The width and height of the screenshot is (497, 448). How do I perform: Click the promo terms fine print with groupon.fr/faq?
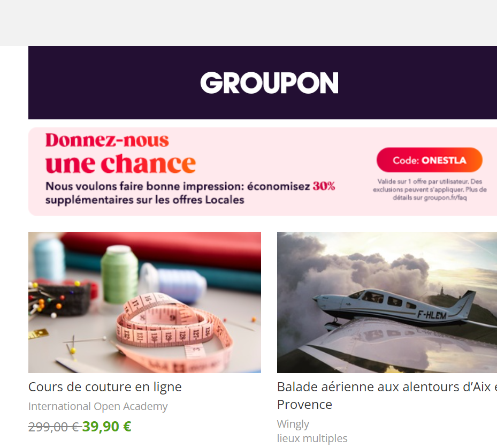pos(430,189)
